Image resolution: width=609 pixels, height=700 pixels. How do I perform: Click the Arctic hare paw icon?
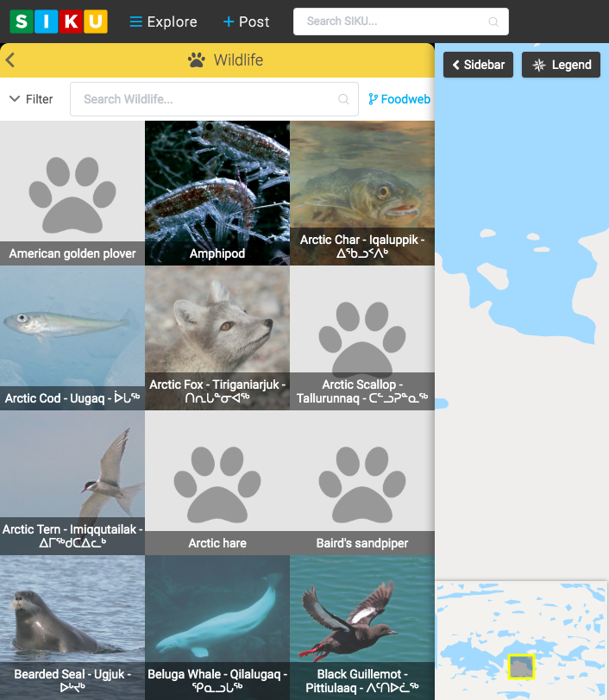217,483
